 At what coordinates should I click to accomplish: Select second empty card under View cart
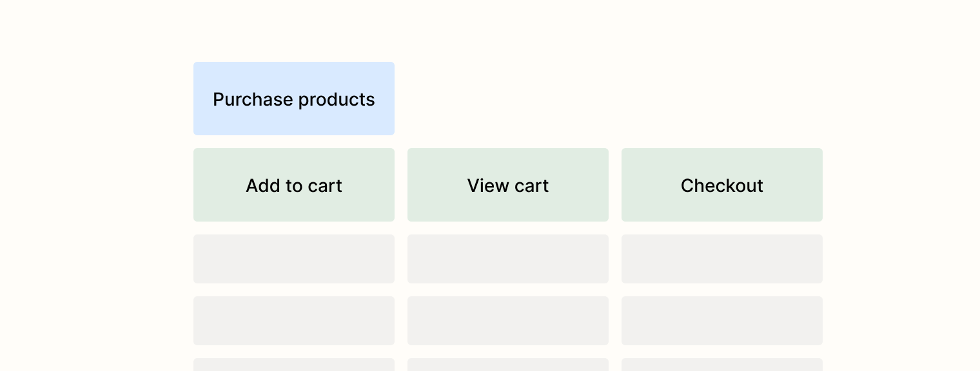coord(508,321)
